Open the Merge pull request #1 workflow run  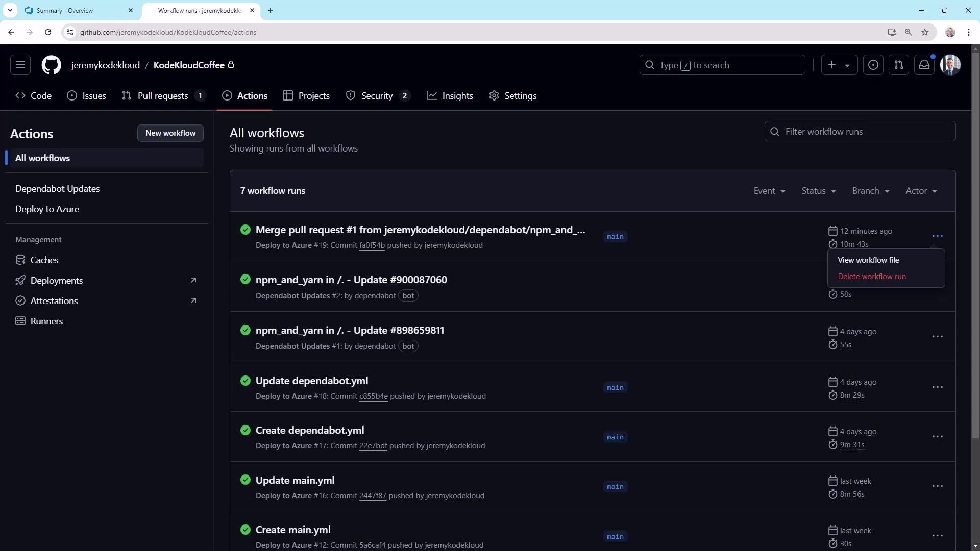(x=420, y=230)
